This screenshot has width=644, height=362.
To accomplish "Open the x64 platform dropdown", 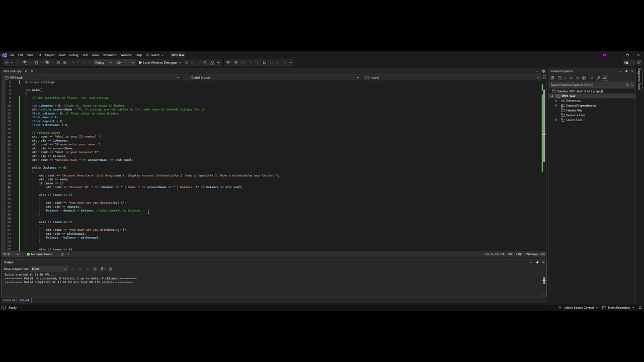I will point(126,62).
